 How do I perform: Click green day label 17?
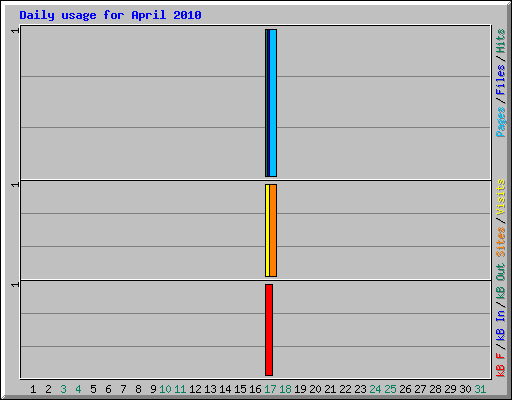coord(270,389)
